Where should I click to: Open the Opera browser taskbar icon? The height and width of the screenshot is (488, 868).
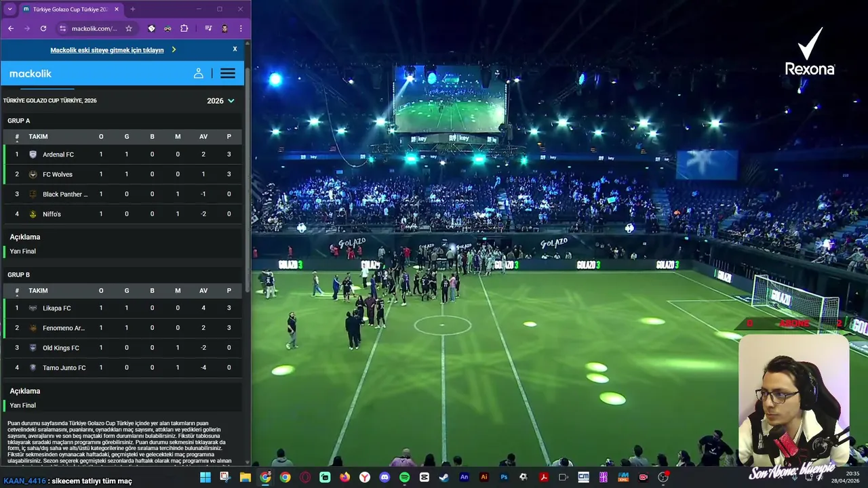(x=305, y=477)
